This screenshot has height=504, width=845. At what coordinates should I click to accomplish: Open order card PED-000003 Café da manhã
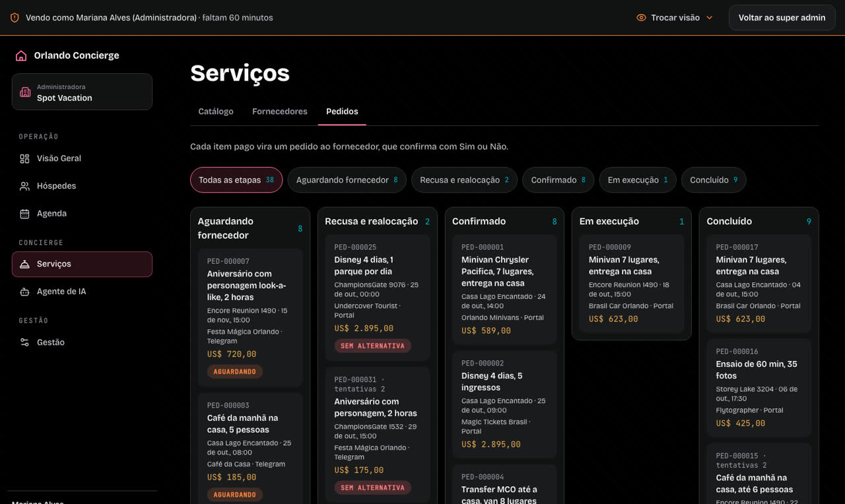click(x=250, y=449)
